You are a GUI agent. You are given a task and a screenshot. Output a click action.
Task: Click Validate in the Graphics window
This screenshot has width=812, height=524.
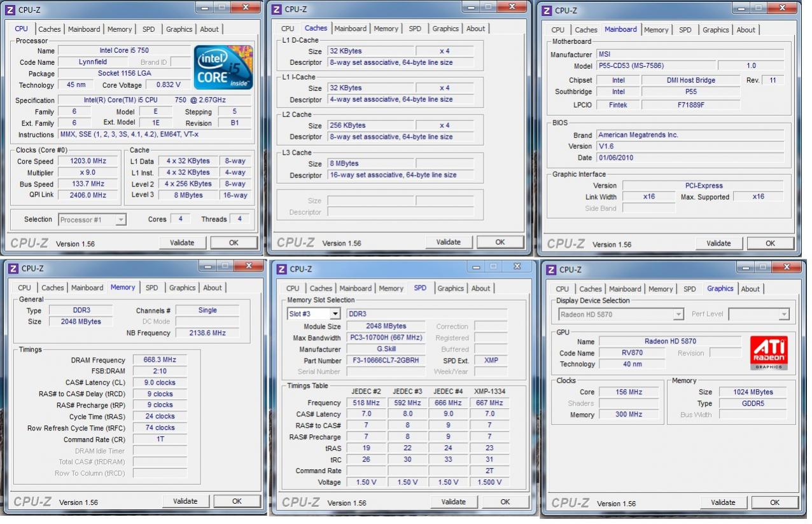tap(723, 502)
